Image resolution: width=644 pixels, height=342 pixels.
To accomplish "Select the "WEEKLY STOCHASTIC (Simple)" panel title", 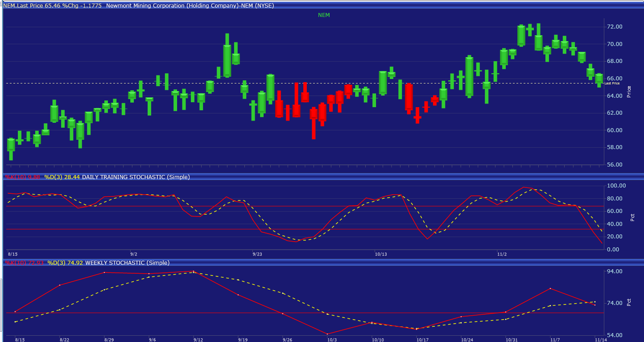I will 127,263.
